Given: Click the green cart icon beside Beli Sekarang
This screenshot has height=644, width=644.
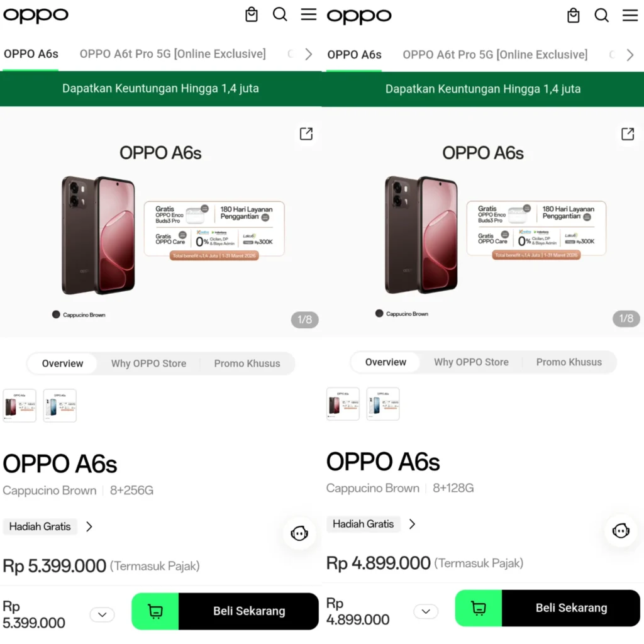Looking at the screenshot, I should point(155,611).
